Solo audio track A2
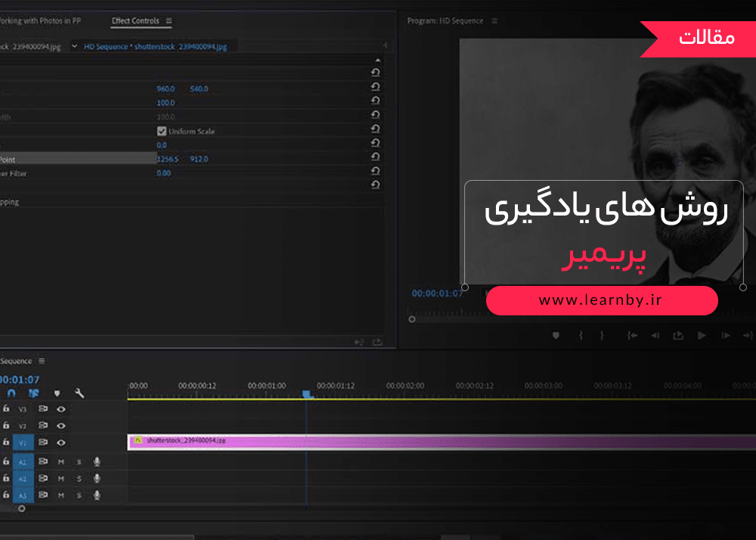The height and width of the screenshot is (540, 756). pos(79,479)
